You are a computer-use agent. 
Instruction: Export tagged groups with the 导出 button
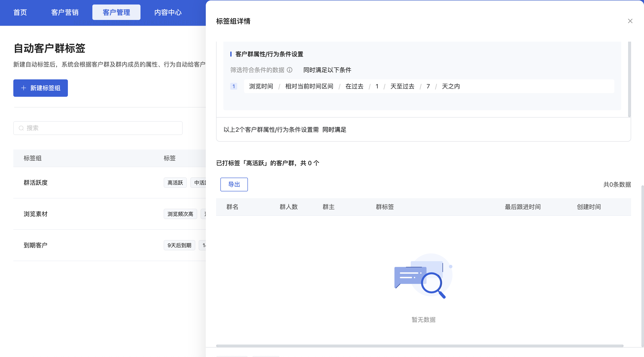point(234,185)
